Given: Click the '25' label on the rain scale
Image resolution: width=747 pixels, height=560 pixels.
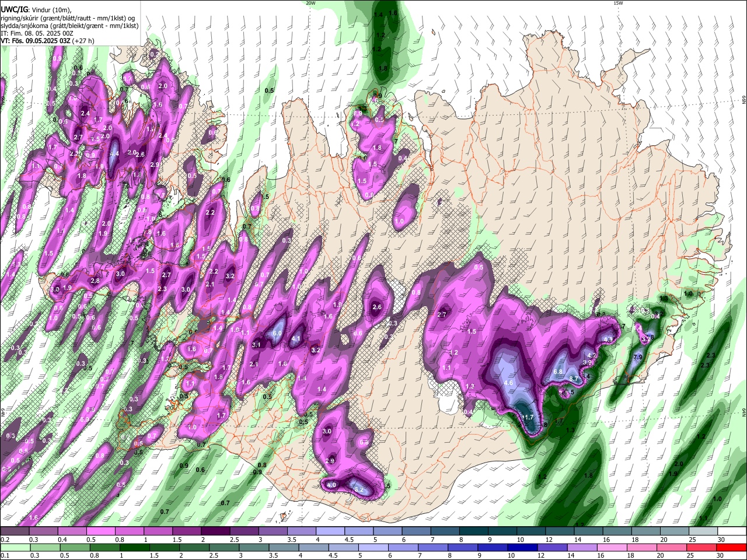Looking at the screenshot, I should point(692,555).
